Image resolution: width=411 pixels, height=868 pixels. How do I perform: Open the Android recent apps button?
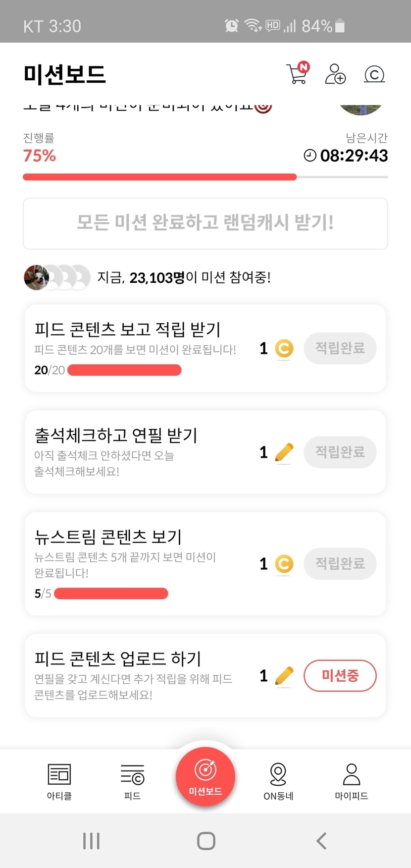tap(92, 841)
